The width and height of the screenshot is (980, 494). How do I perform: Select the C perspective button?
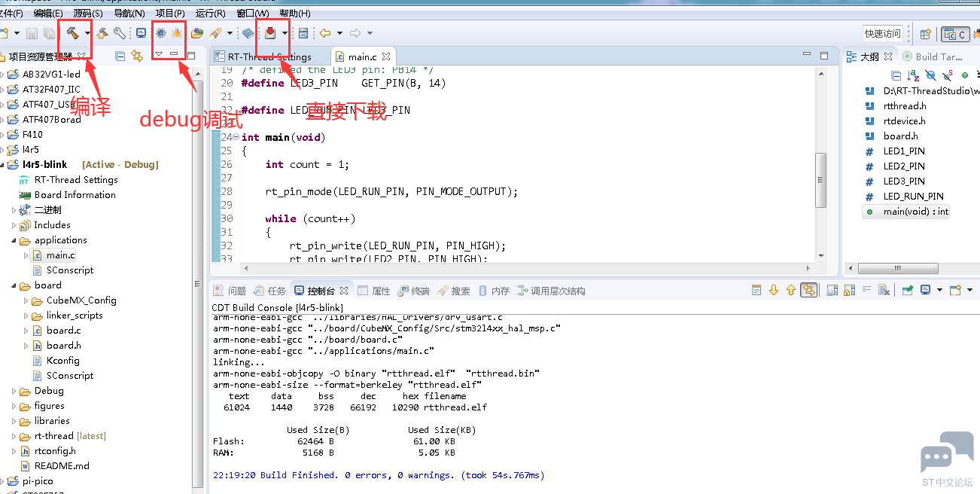[x=956, y=34]
